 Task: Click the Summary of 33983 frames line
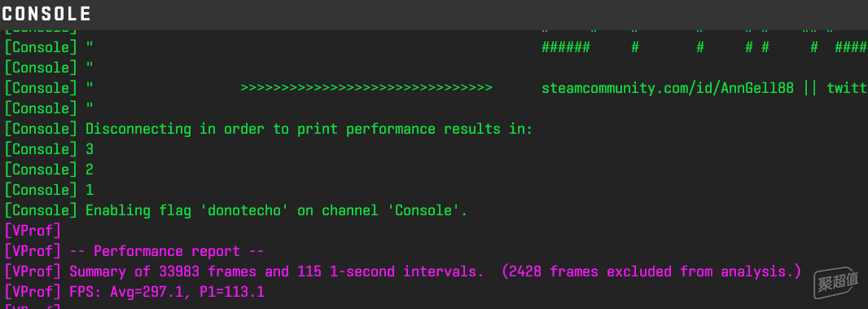coord(403,271)
